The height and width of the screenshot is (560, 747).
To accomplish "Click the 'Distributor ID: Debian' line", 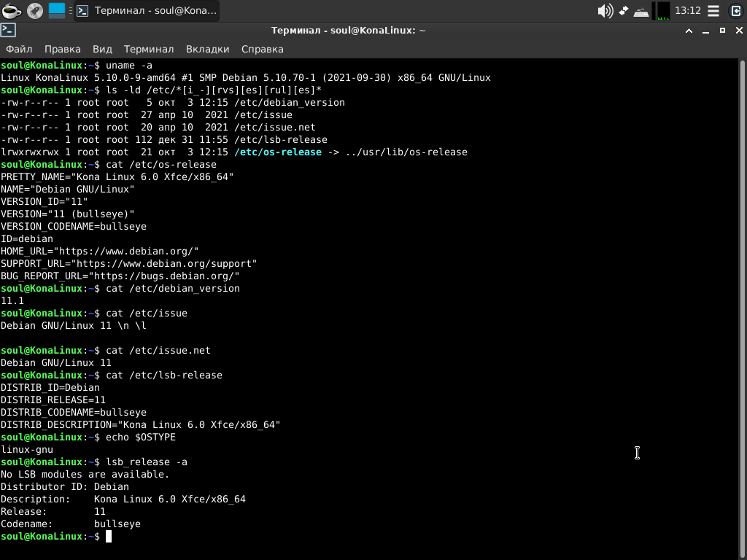I will [65, 486].
